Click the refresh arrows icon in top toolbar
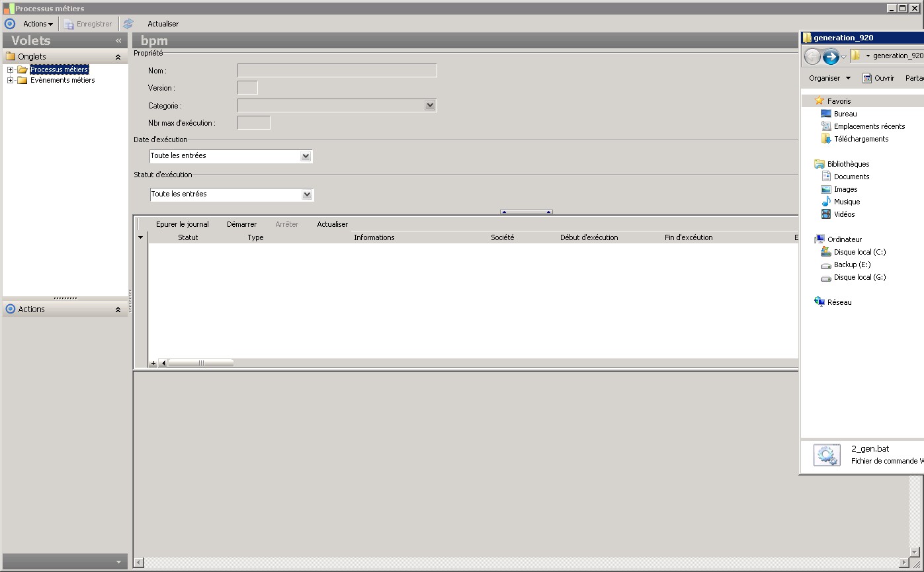The image size is (924, 572). click(x=128, y=24)
